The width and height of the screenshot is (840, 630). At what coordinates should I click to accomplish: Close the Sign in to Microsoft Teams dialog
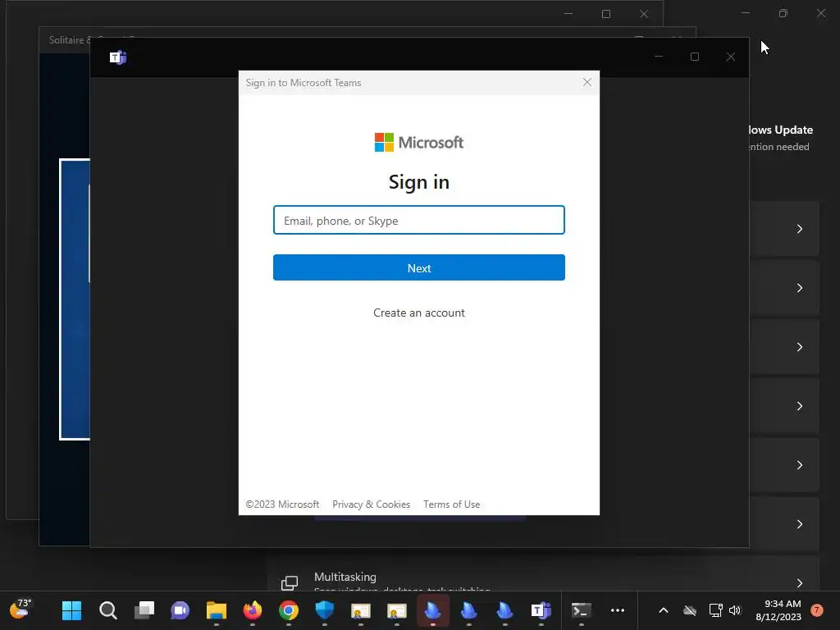[x=587, y=83]
